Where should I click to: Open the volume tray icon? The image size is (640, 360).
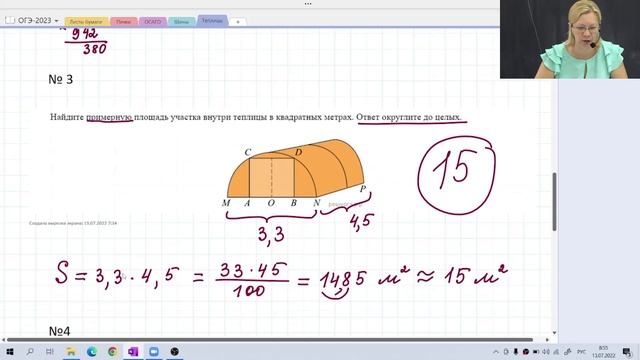(546, 352)
